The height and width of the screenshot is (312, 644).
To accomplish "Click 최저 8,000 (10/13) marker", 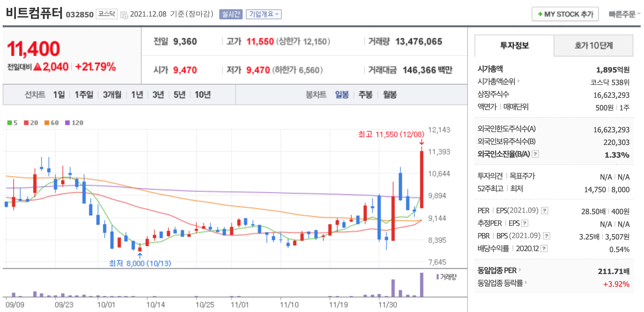I will pyautogui.click(x=140, y=263).
